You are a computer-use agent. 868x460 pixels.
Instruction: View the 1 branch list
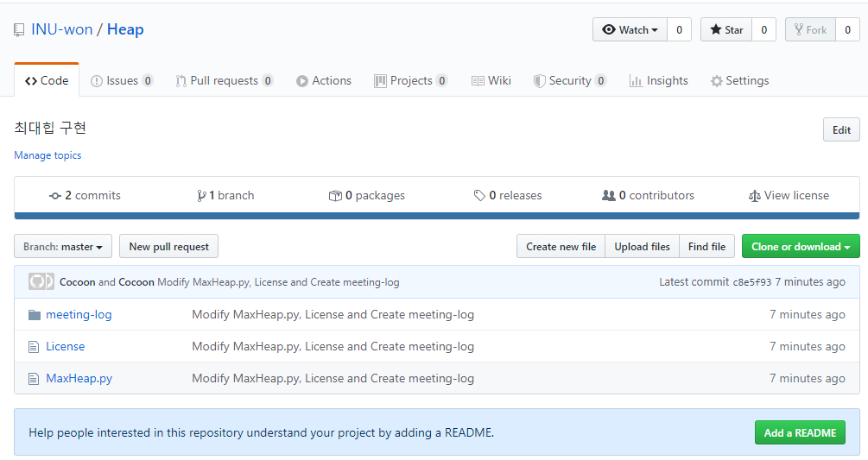pyautogui.click(x=225, y=195)
